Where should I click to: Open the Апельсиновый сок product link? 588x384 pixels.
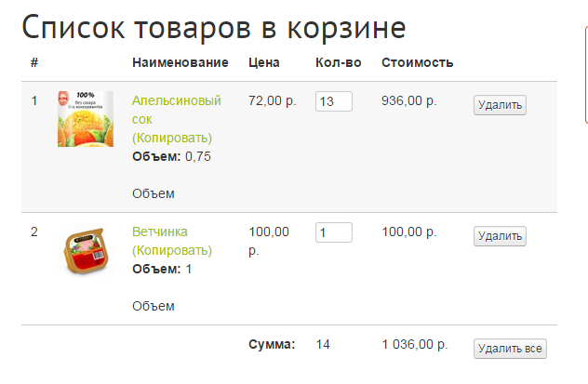(176, 100)
